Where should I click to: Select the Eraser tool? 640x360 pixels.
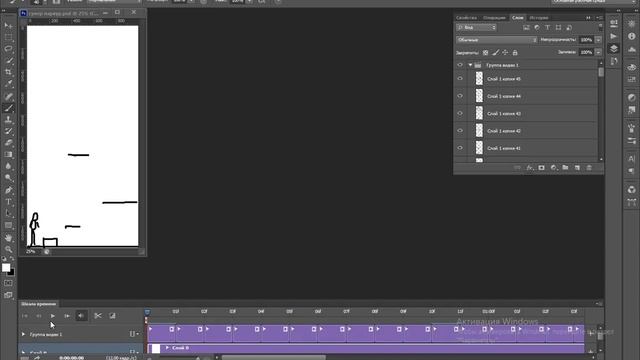8,143
